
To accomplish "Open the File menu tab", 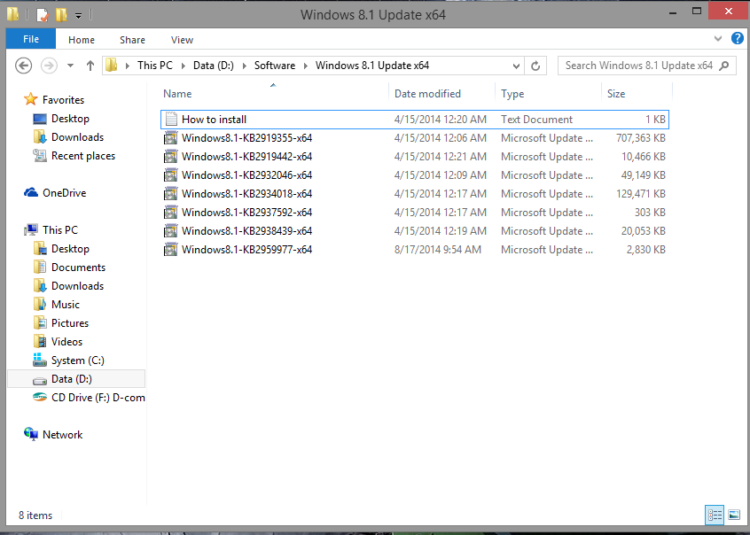I will coord(31,39).
